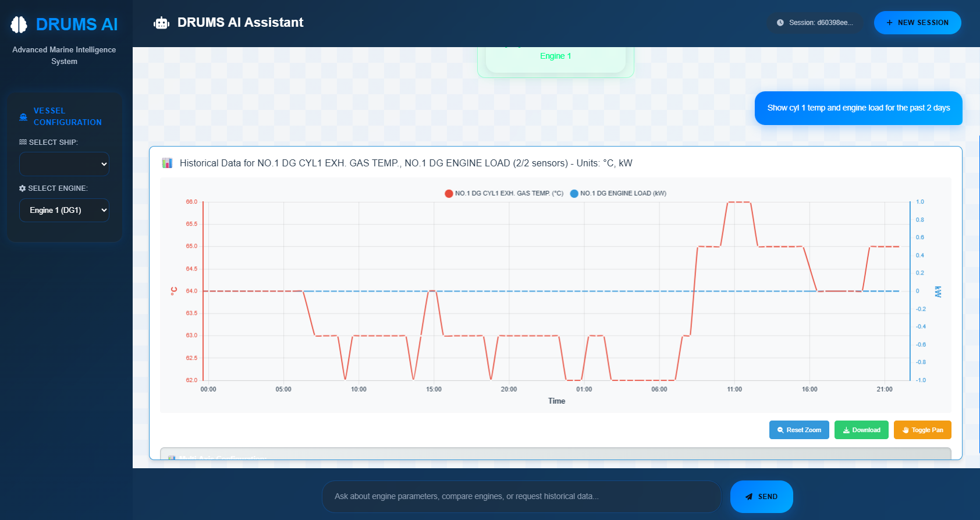Screen dimensions: 980x520
Task: Download the historical chart data
Action: tap(861, 430)
